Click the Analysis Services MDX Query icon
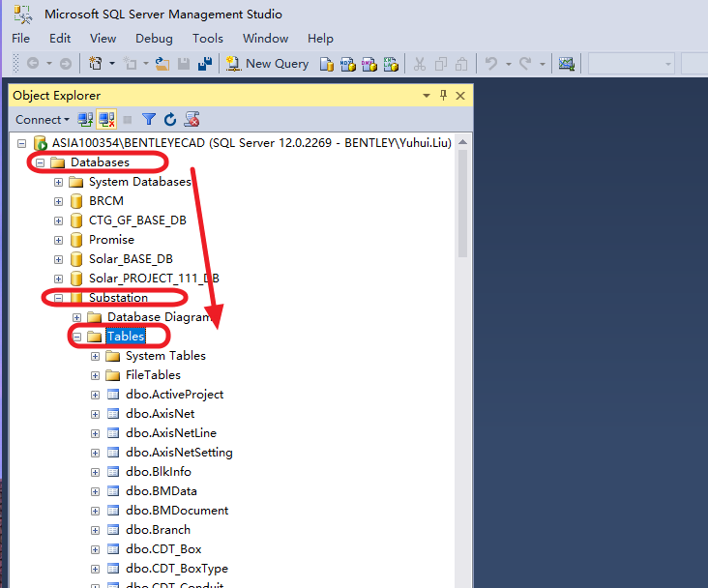This screenshot has height=588, width=708. tap(347, 64)
